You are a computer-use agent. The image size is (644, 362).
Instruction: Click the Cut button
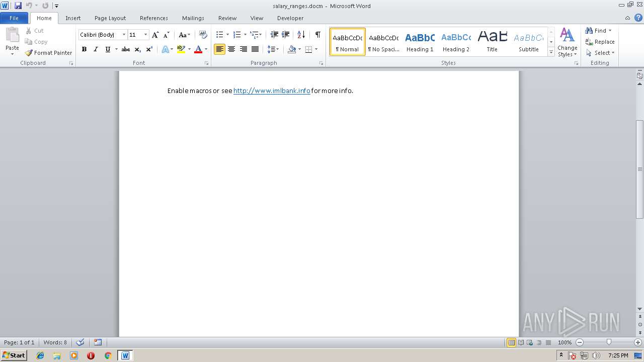(x=35, y=31)
